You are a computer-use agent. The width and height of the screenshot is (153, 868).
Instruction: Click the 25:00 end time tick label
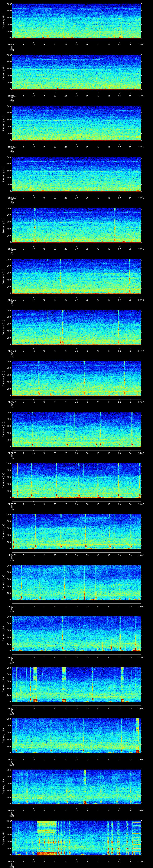[141, 555]
